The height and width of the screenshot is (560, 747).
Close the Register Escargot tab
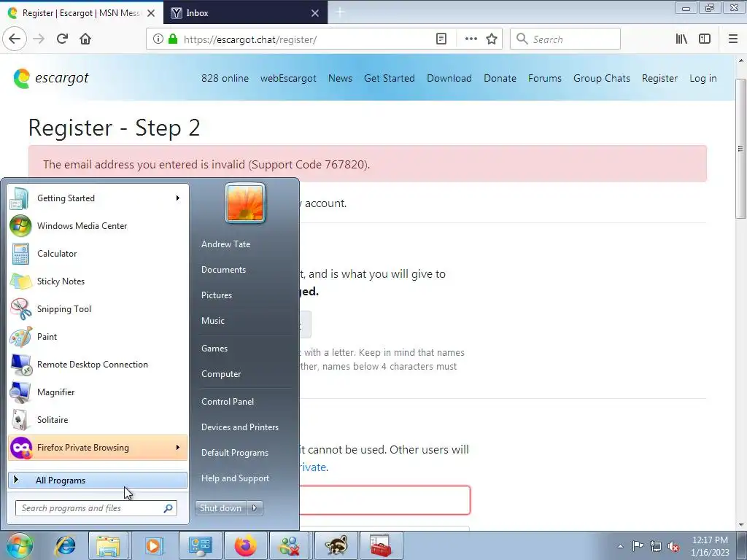tap(151, 13)
